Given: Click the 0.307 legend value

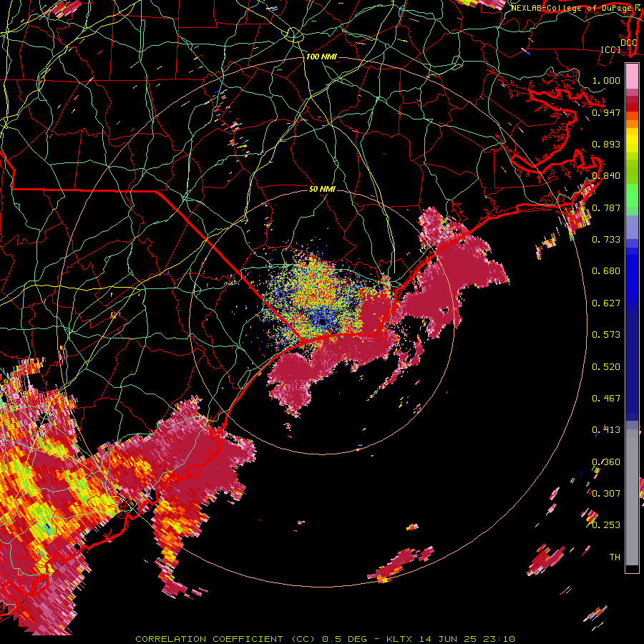Looking at the screenshot, I should click(x=606, y=493).
